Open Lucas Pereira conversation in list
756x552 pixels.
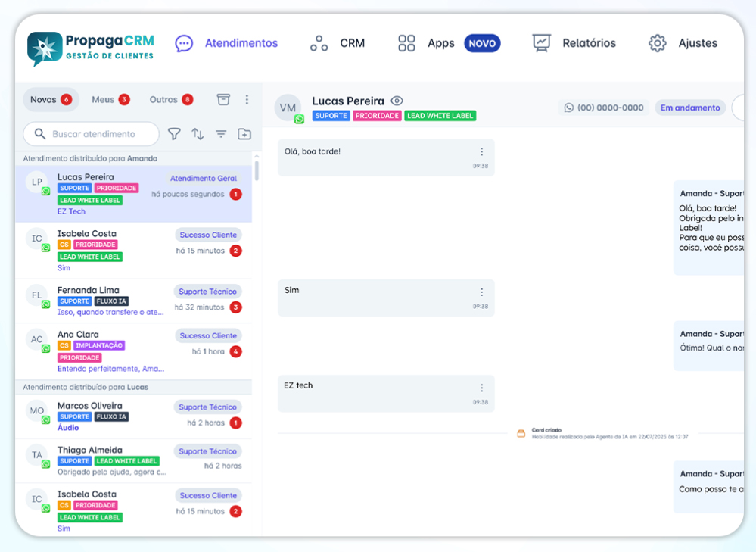pos(133,194)
